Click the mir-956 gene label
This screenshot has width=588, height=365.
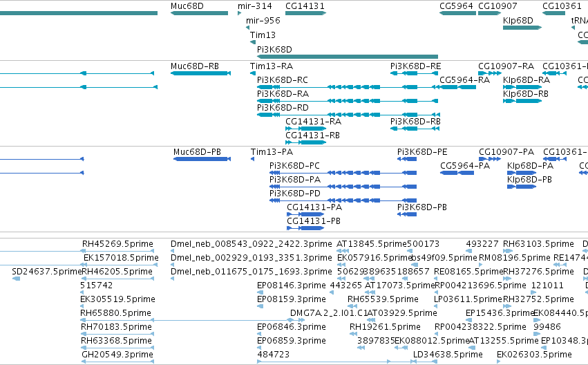[263, 21]
